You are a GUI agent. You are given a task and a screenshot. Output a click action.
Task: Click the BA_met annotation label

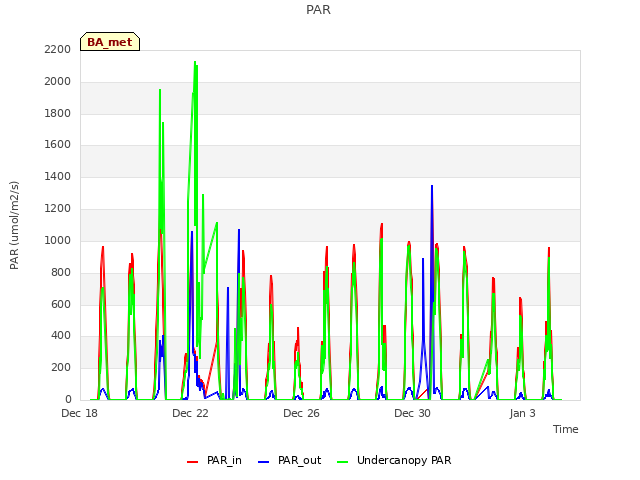tap(110, 42)
